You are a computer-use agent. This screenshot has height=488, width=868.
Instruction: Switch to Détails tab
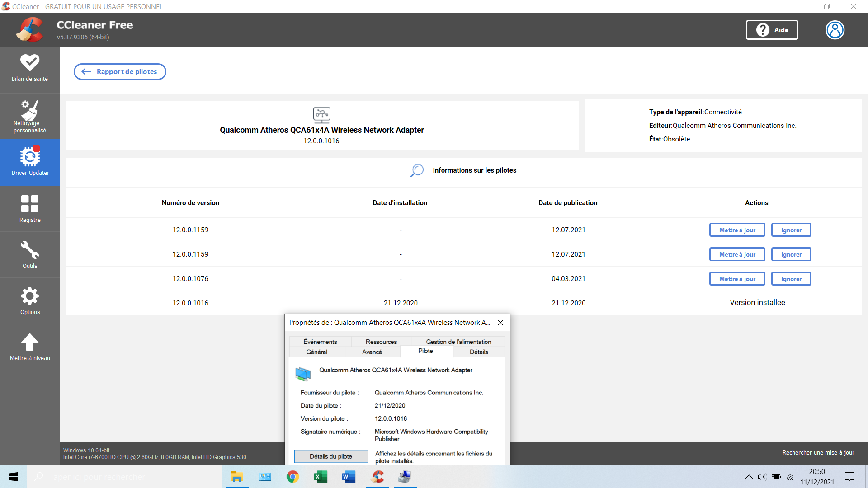pyautogui.click(x=479, y=352)
